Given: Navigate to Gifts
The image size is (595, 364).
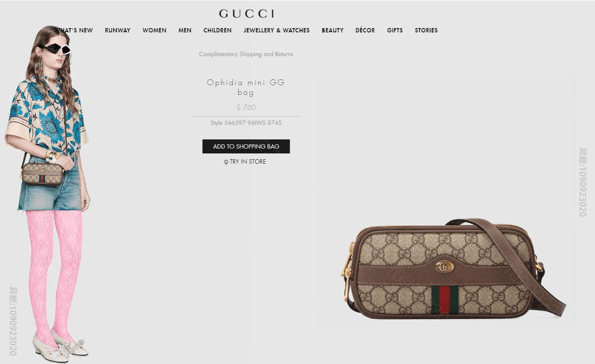Looking at the screenshot, I should pos(395,30).
